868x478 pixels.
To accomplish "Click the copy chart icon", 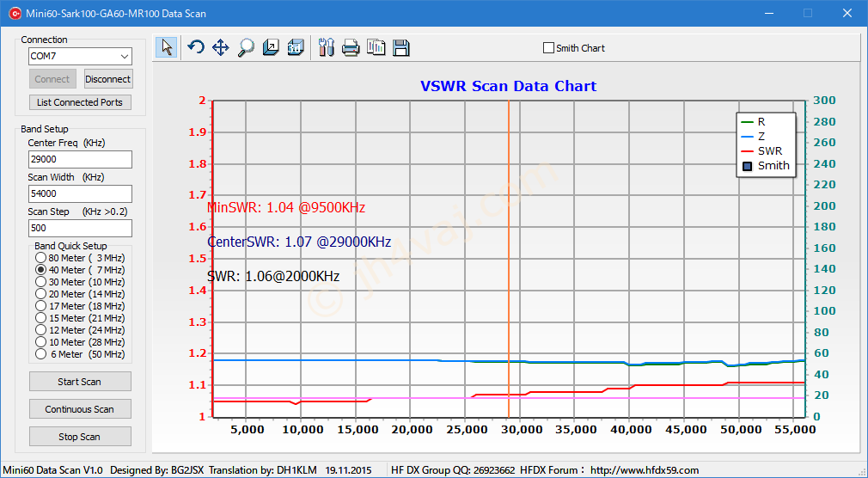I will [x=376, y=47].
